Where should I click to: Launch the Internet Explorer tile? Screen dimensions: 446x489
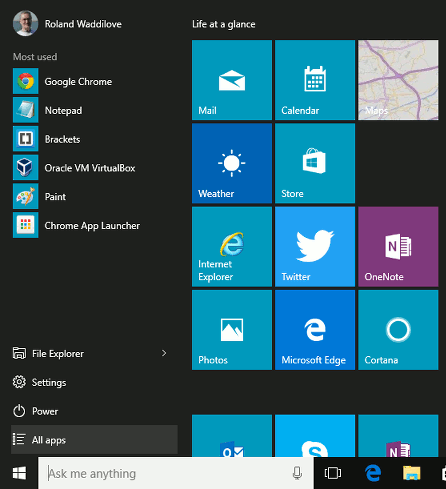[x=232, y=247]
